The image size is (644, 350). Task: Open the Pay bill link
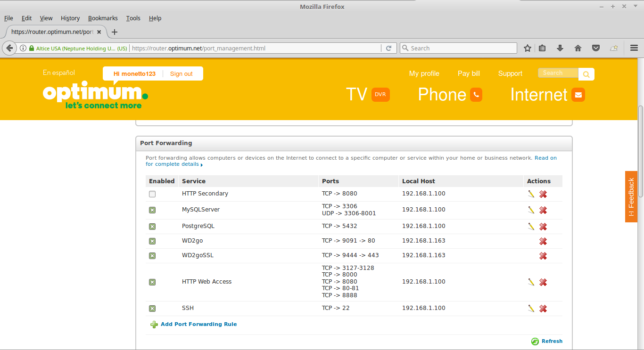point(469,73)
